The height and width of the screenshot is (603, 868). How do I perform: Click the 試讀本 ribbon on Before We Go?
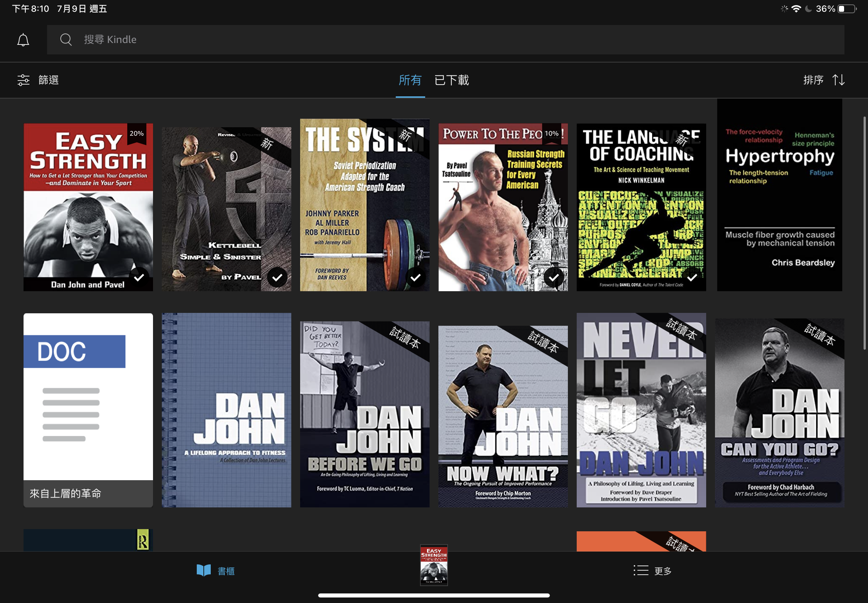click(404, 338)
